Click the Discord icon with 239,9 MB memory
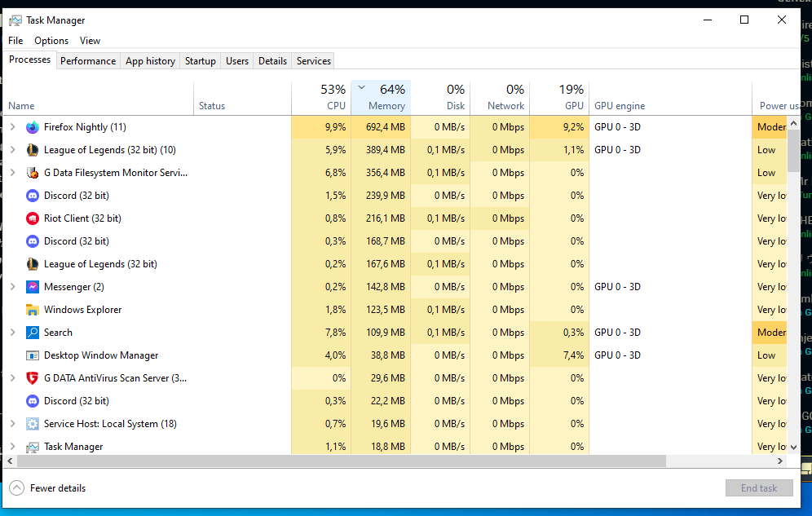Image resolution: width=812 pixels, height=516 pixels. pos(32,195)
